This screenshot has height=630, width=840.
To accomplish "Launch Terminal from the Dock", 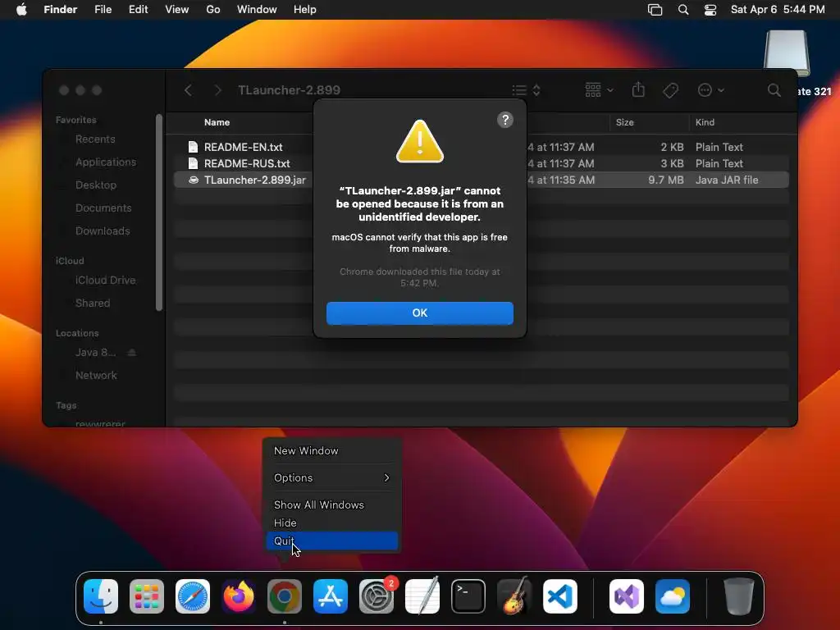I will (x=468, y=596).
